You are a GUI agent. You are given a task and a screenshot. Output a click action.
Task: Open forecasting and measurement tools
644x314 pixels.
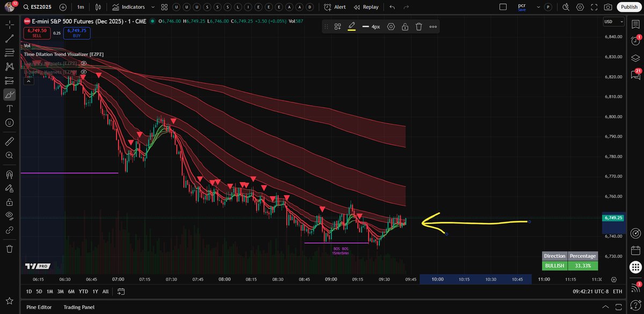tap(10, 80)
